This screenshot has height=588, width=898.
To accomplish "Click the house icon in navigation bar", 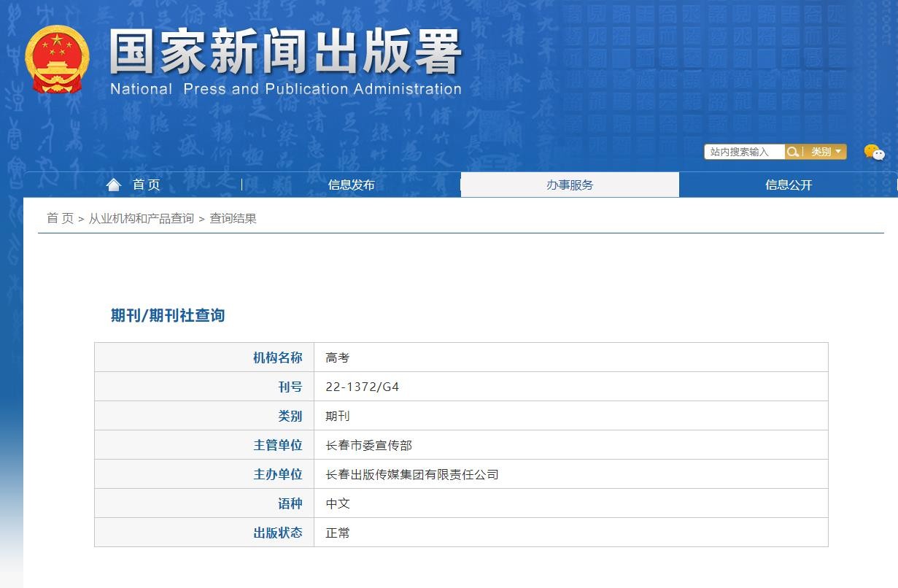I will pyautogui.click(x=113, y=185).
